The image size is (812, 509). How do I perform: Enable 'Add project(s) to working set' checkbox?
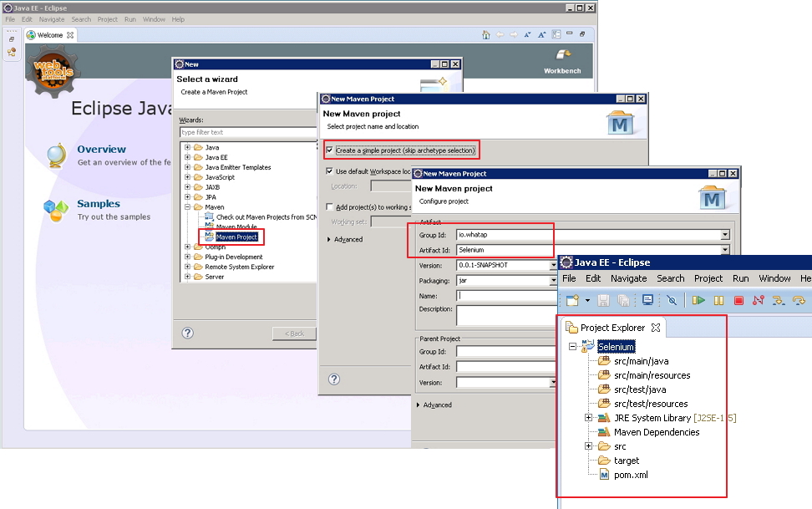tap(329, 206)
